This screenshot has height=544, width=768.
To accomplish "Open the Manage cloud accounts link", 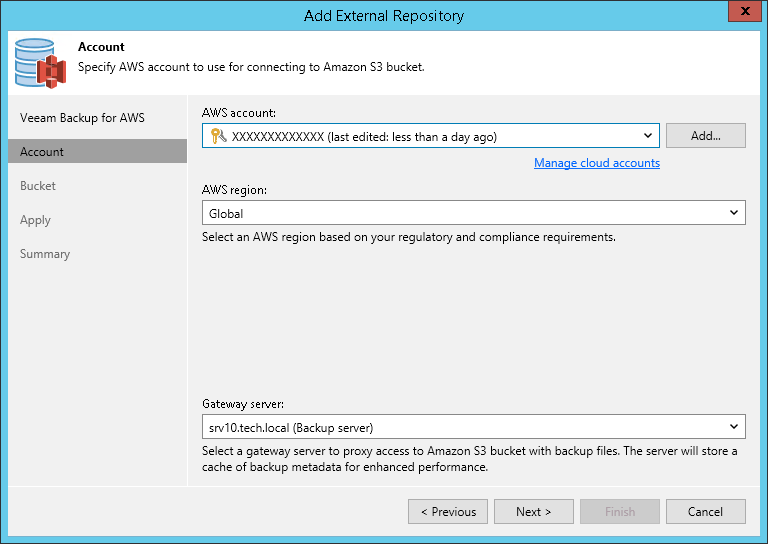I will tap(597, 163).
